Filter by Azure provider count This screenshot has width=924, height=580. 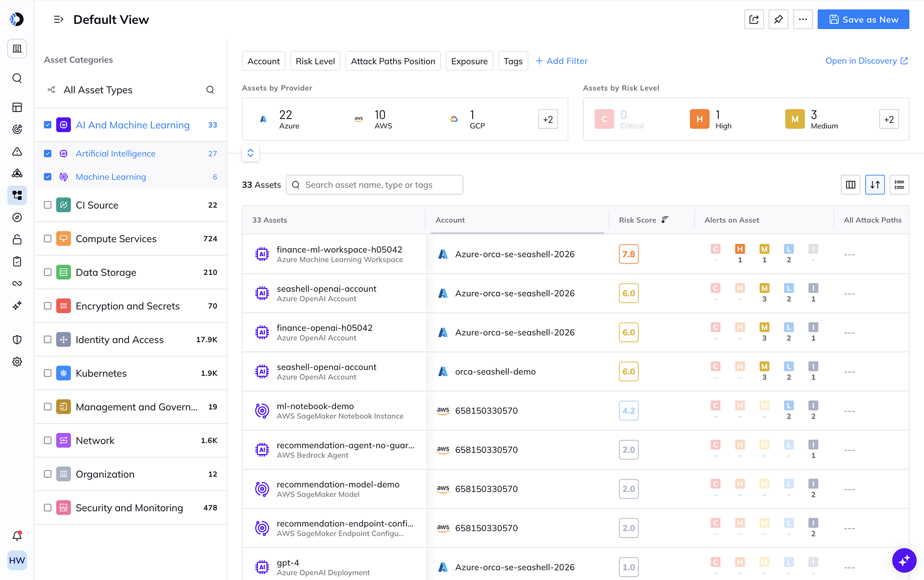[280, 119]
